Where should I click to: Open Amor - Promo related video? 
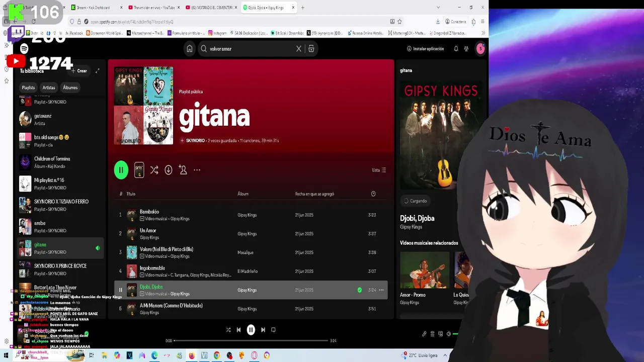coord(425,278)
